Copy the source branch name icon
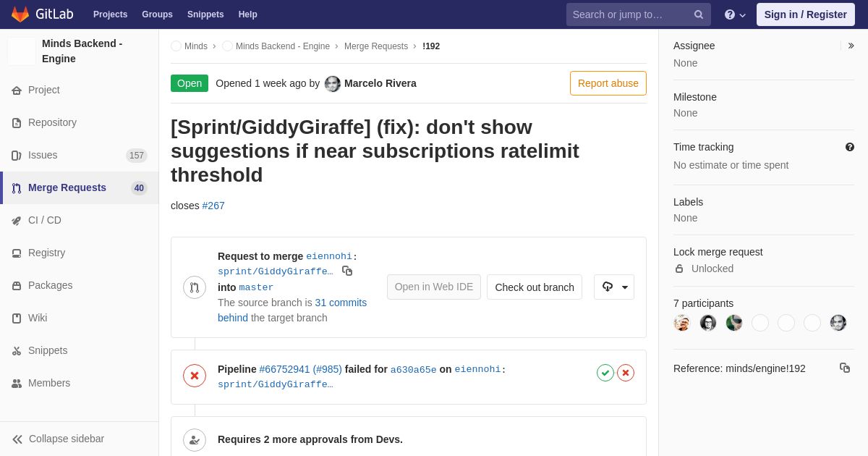The width and height of the screenshot is (868, 456). pyautogui.click(x=347, y=271)
